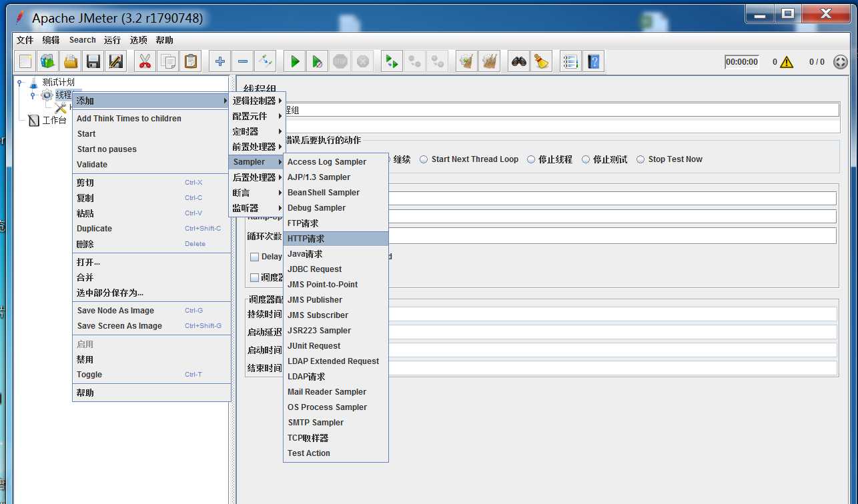Click the Paste clipboard toolbar icon

191,62
